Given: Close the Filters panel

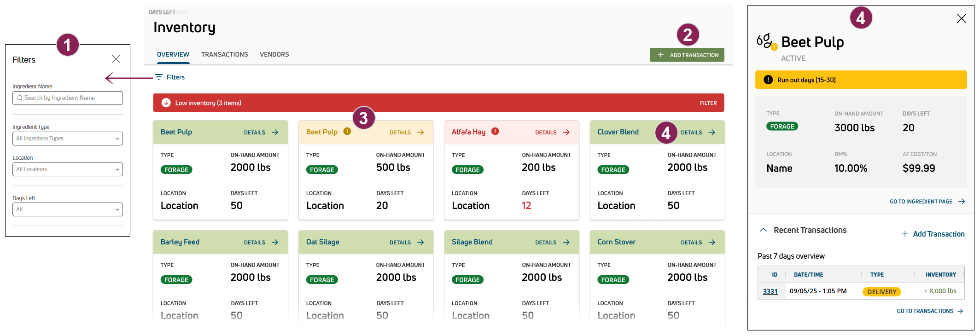Looking at the screenshot, I should coord(116,59).
